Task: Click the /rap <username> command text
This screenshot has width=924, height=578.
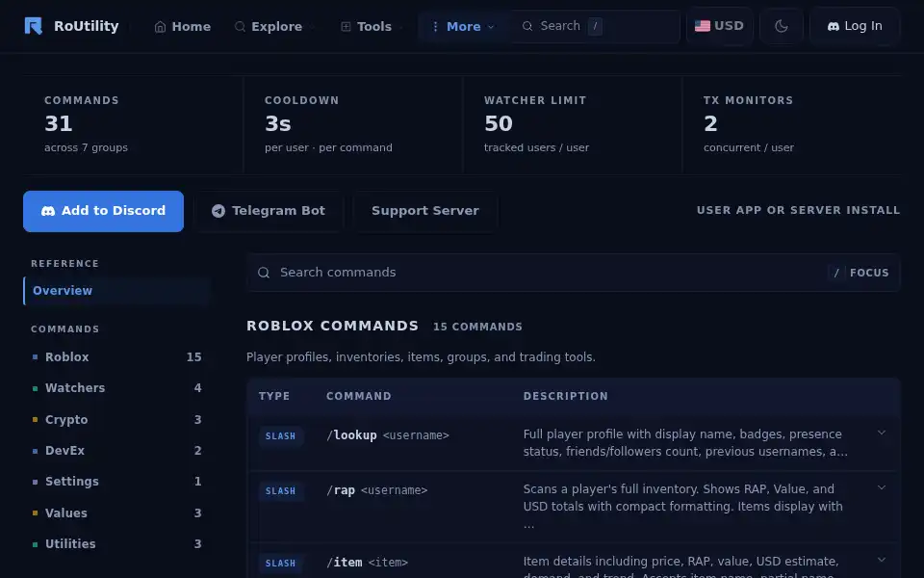Action: 377,490
